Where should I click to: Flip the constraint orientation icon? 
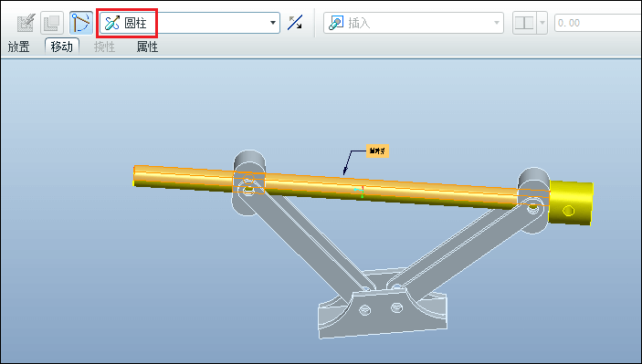tap(294, 23)
